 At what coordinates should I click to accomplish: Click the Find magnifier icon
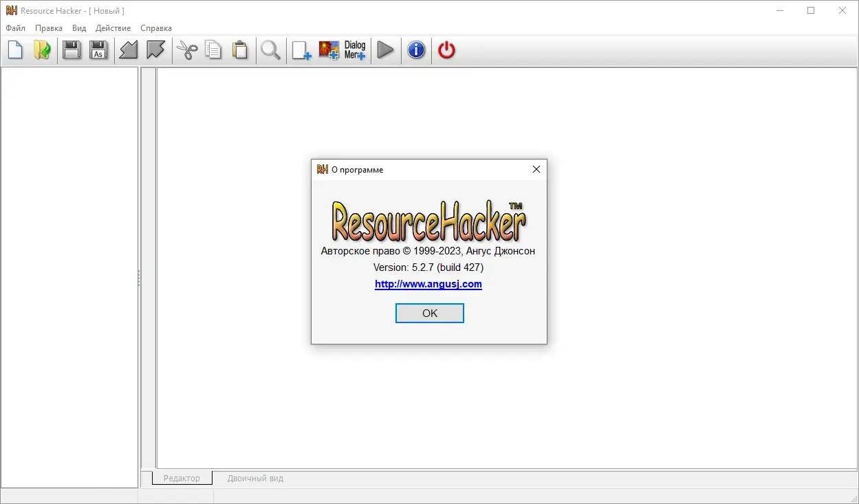(x=271, y=50)
